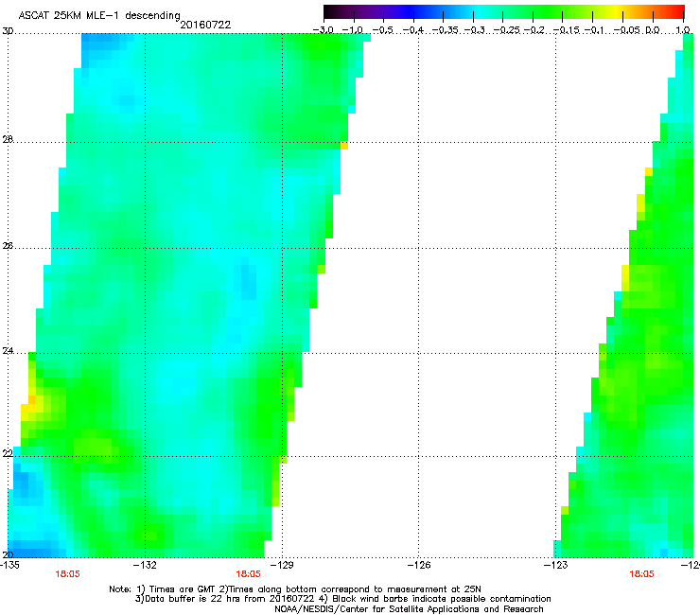Click the "NOAA/NESDIS/Center for Satellite Applications and Research" credit

coord(409,609)
